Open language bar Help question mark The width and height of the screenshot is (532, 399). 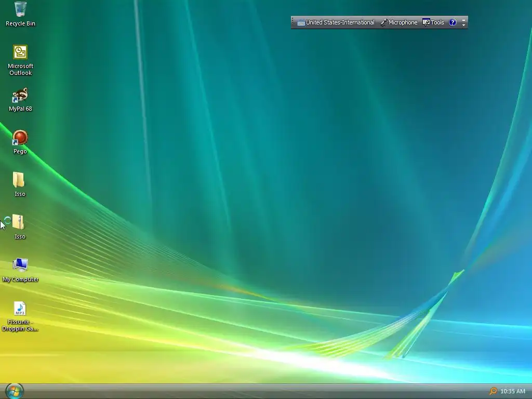coord(453,22)
